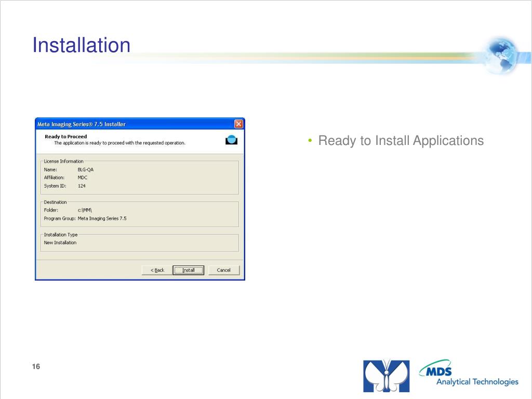The image size is (532, 399).
Task: Click the Ready to Proceed heading
Action: tap(66, 137)
